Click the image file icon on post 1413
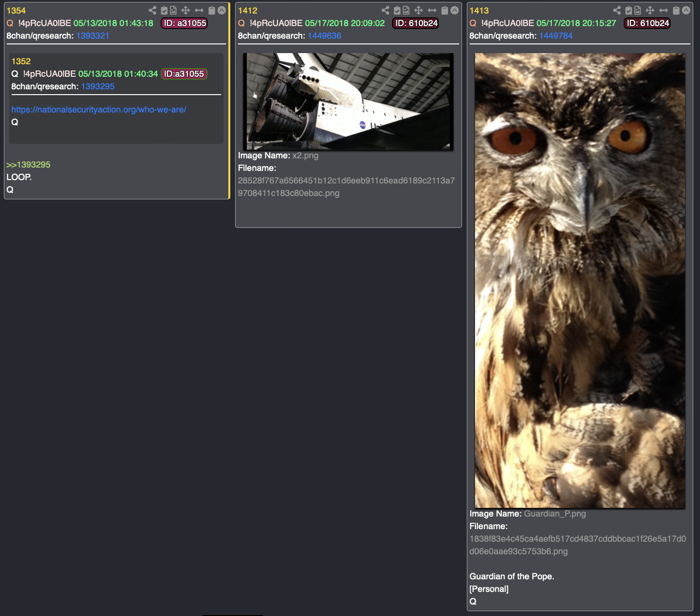The image size is (700, 616). pos(638,10)
